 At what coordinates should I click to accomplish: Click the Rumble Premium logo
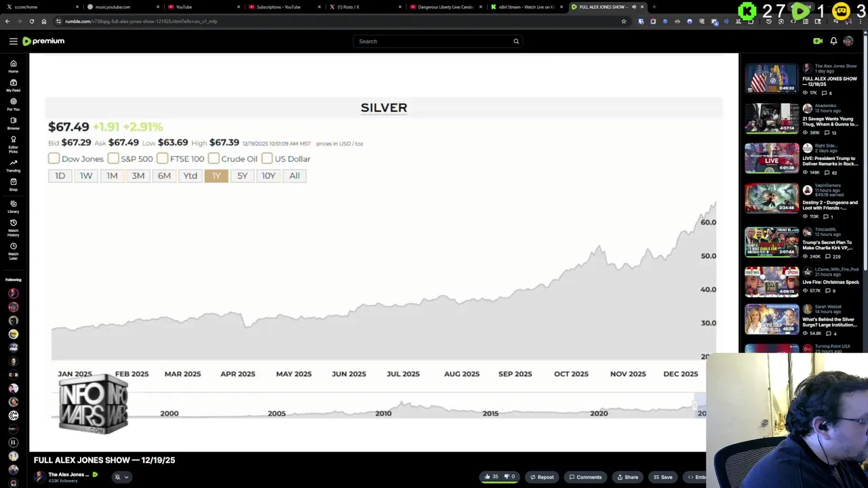click(43, 41)
